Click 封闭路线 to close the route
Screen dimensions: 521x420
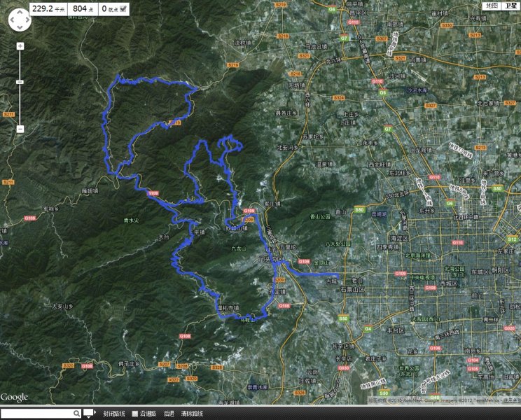pyautogui.click(x=113, y=414)
